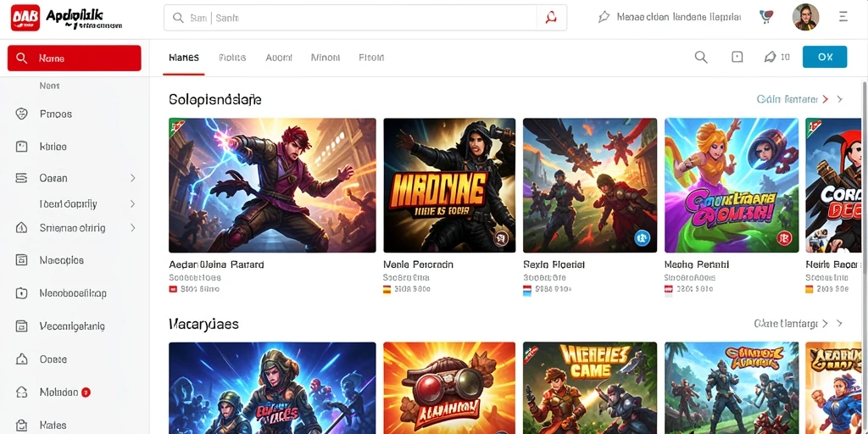Click the red icon inside the search box
Viewport: 868px width, 434px height.
point(551,18)
